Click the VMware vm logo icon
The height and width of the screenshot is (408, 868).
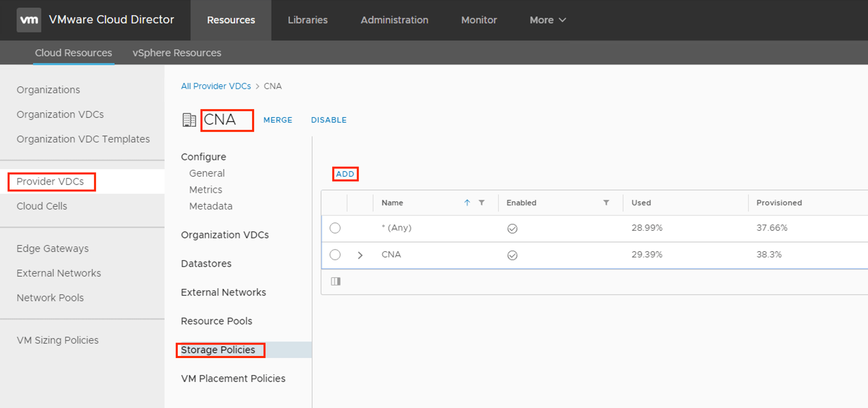(29, 20)
